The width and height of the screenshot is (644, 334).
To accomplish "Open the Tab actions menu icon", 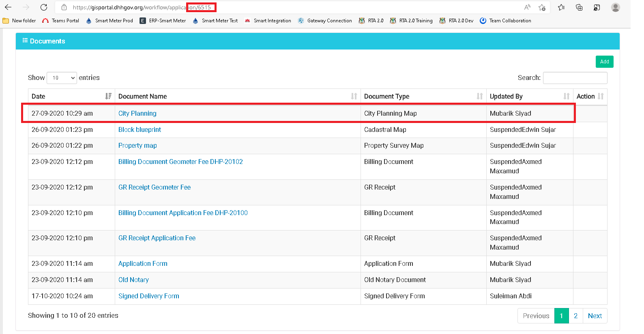I will (597, 7).
